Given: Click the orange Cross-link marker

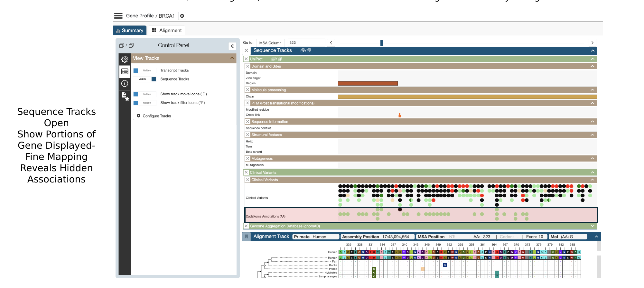Looking at the screenshot, I should 400,115.
